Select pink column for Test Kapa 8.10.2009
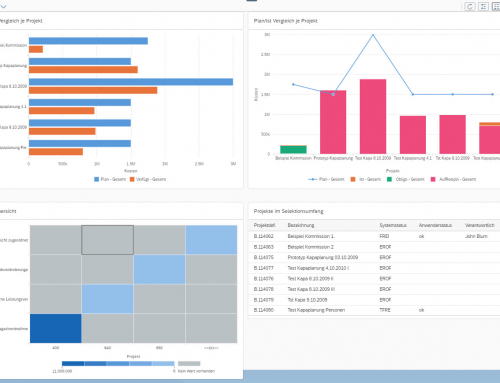The image size is (500, 383). point(373,116)
